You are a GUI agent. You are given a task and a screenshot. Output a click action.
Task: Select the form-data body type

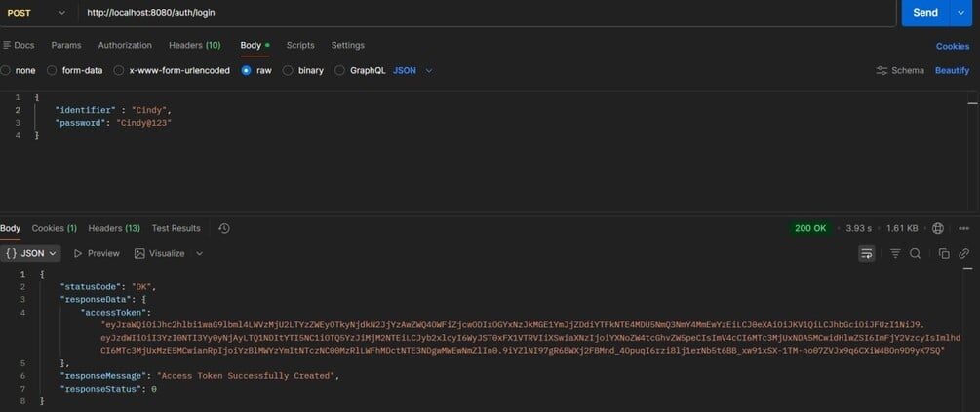[76, 70]
